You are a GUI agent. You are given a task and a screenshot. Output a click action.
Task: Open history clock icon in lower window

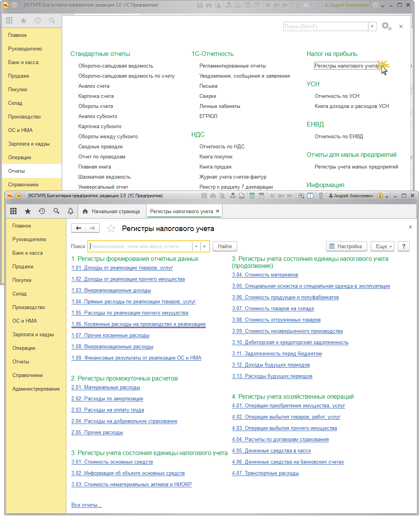42,211
